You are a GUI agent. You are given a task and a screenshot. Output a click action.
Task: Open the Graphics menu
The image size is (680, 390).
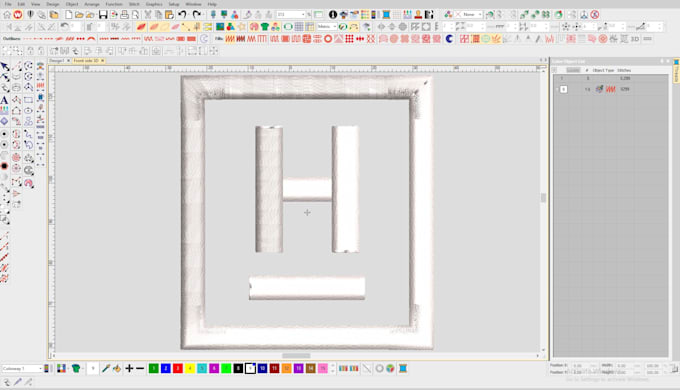[x=154, y=4]
